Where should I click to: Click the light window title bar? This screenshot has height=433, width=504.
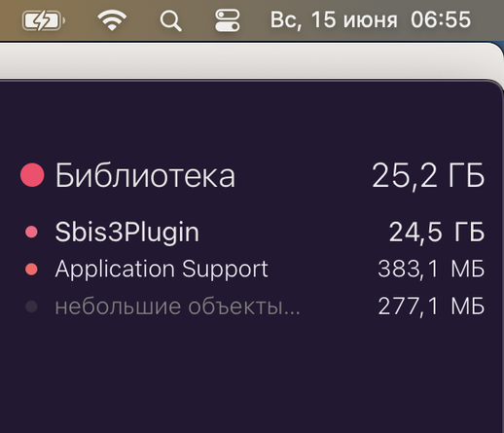[x=250, y=60]
